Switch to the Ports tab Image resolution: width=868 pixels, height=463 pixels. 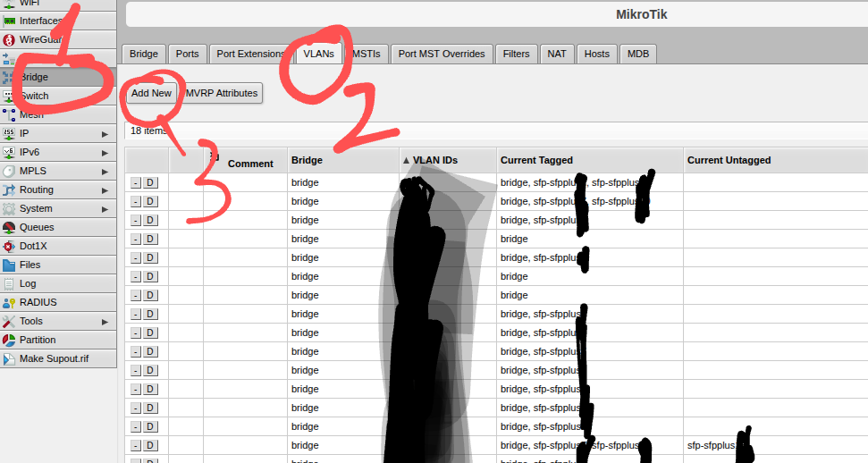click(187, 54)
